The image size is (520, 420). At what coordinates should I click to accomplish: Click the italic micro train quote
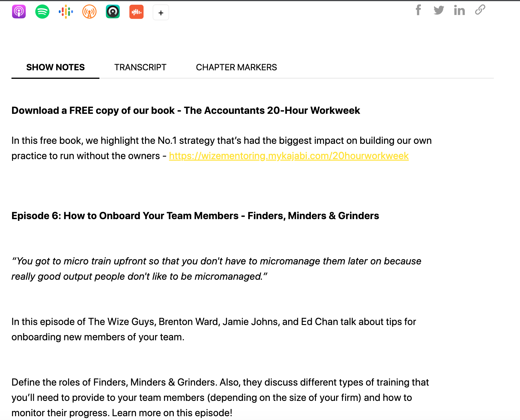pyautogui.click(x=216, y=269)
